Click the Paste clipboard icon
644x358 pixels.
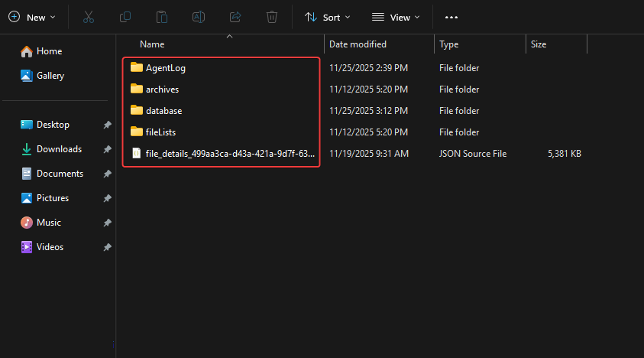162,17
